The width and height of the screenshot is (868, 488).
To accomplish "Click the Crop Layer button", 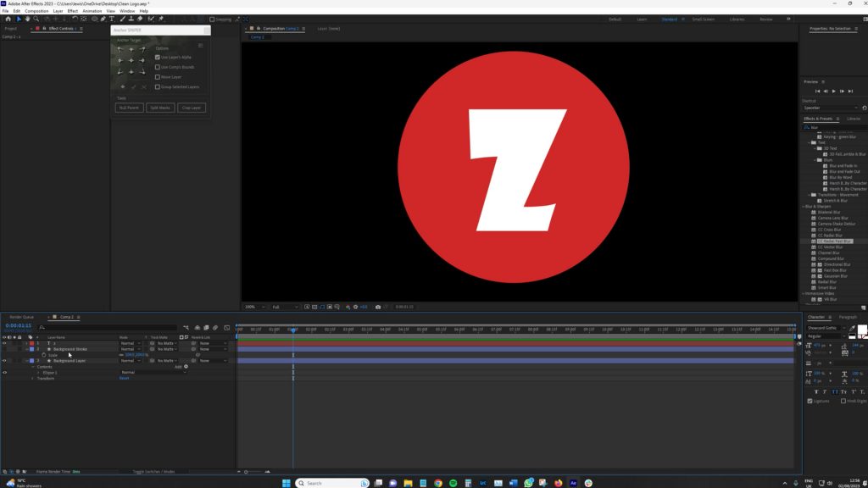I will pyautogui.click(x=192, y=108).
